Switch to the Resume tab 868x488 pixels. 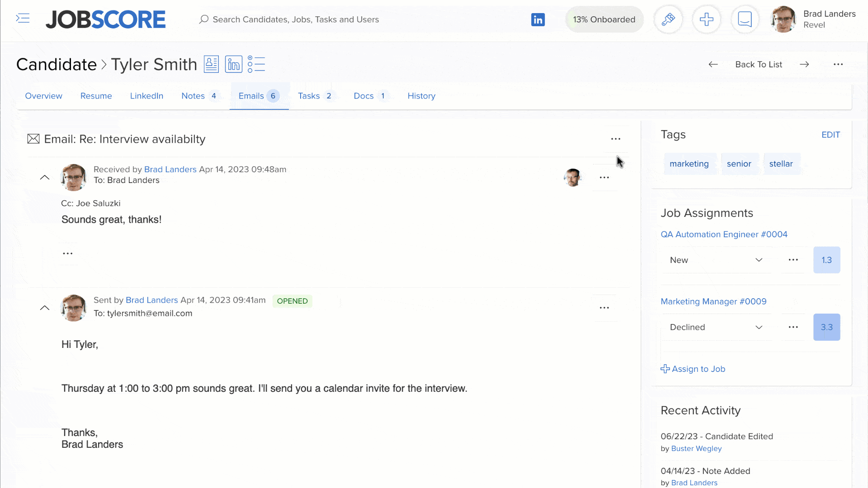click(x=96, y=96)
